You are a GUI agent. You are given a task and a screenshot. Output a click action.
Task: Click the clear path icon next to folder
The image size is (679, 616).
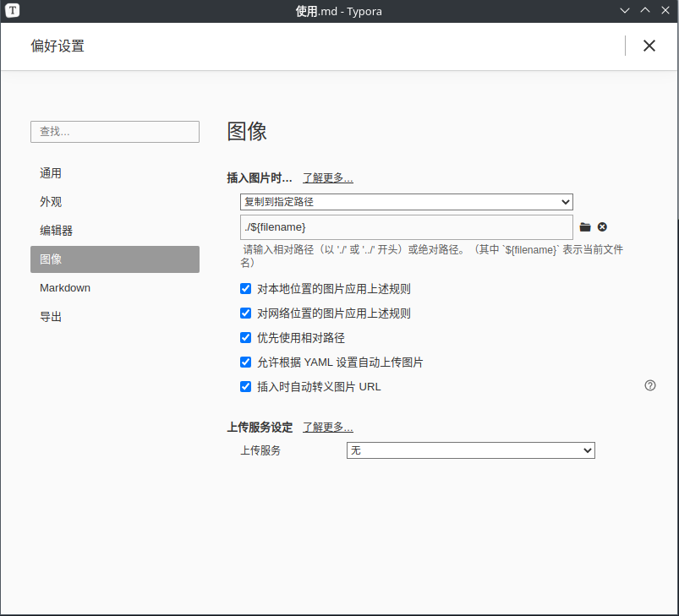(x=602, y=227)
